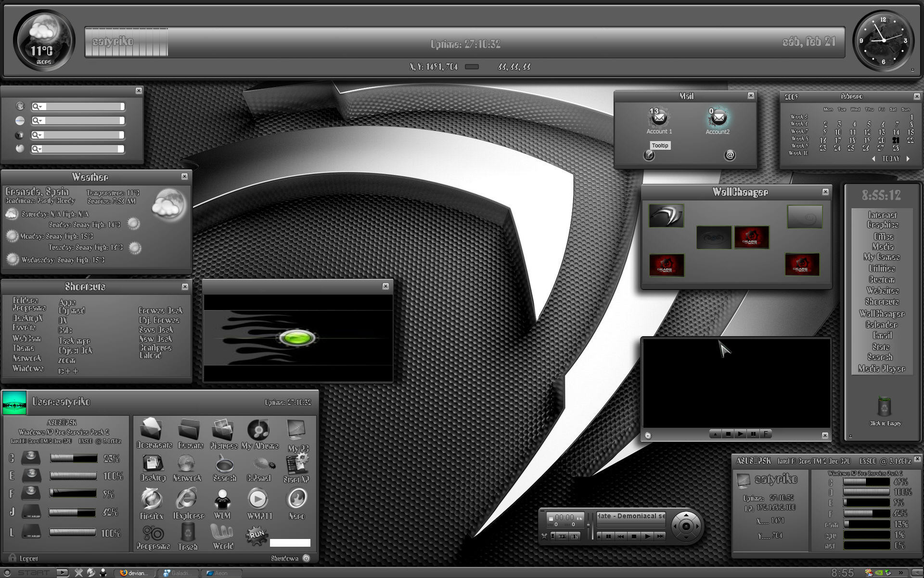This screenshot has height=578, width=924.
Task: Open YouTube search engine dropdown
Action: coord(37,135)
